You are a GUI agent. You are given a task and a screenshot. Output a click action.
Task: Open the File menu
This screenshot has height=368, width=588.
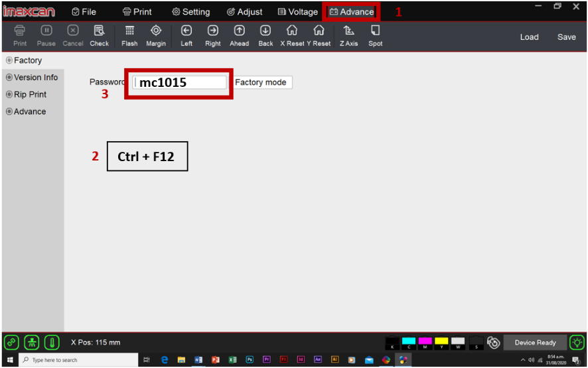[84, 12]
